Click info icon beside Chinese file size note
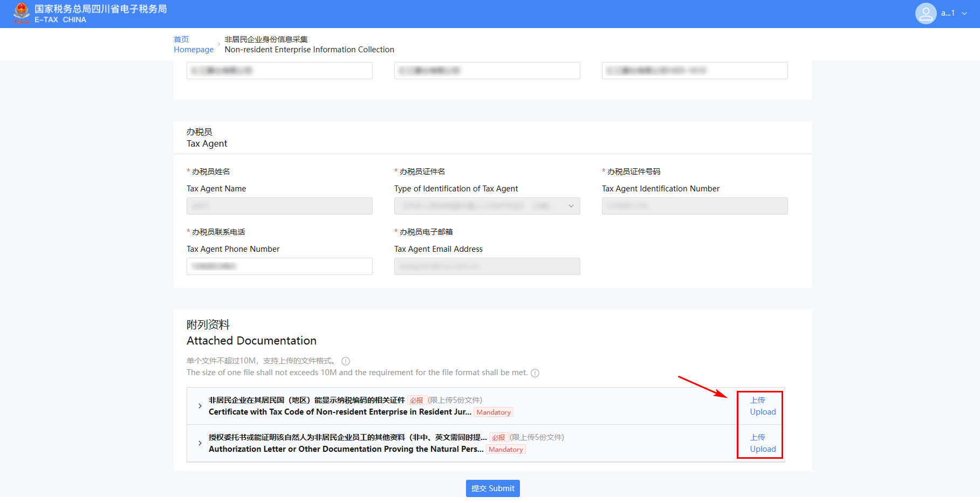 point(346,361)
